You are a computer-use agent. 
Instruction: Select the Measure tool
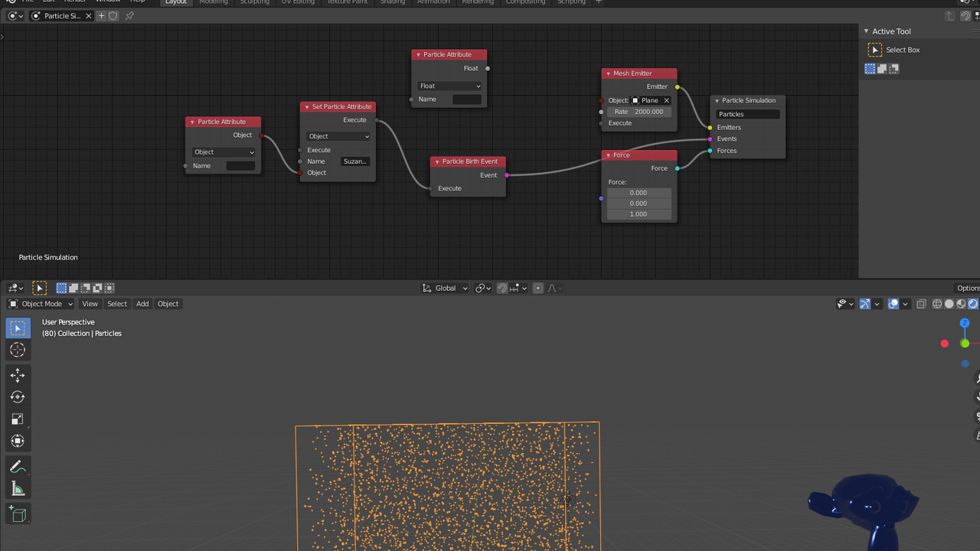[x=18, y=488]
